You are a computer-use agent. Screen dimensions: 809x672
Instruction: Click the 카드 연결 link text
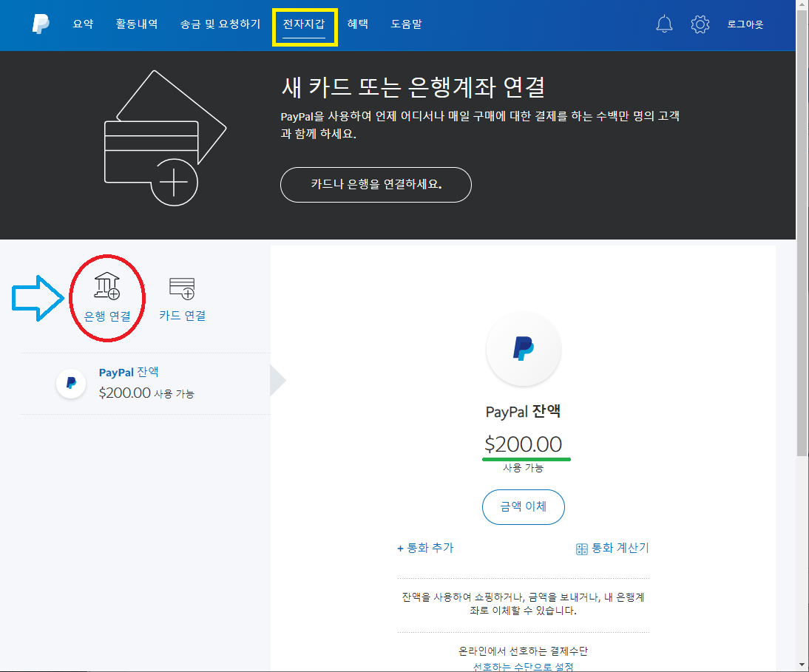[182, 316]
